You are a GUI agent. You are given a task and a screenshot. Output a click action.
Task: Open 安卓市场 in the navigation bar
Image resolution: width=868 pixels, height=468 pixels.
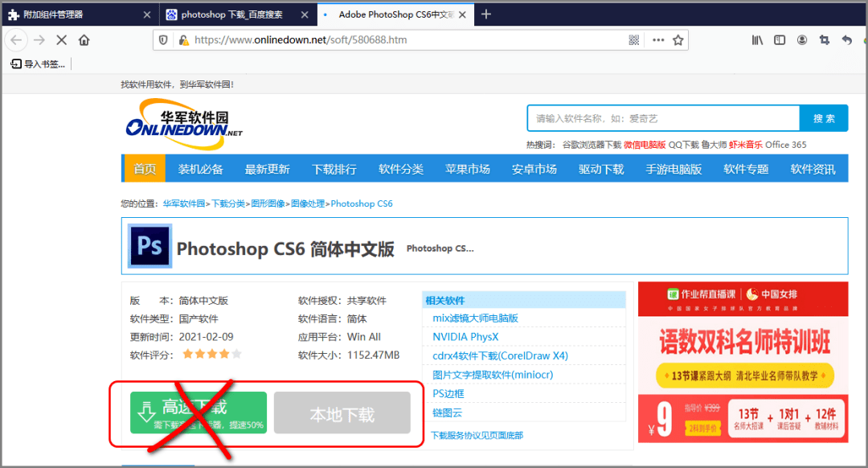click(x=534, y=169)
